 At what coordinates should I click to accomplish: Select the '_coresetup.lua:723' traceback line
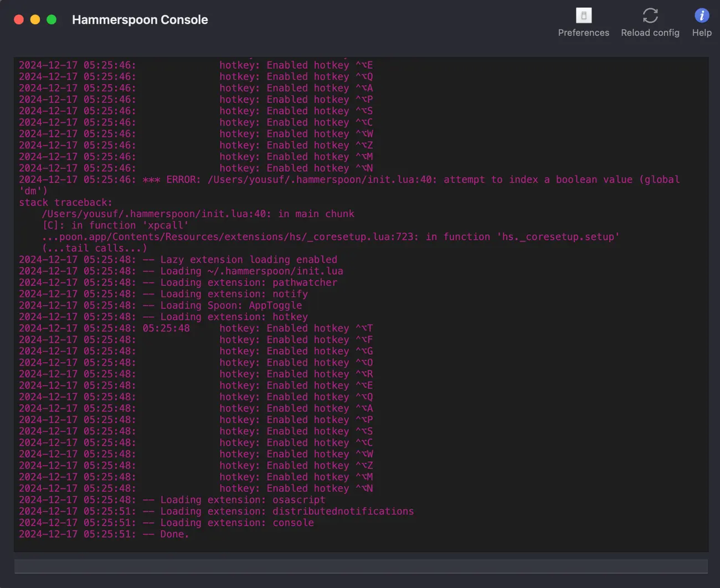pos(331,237)
